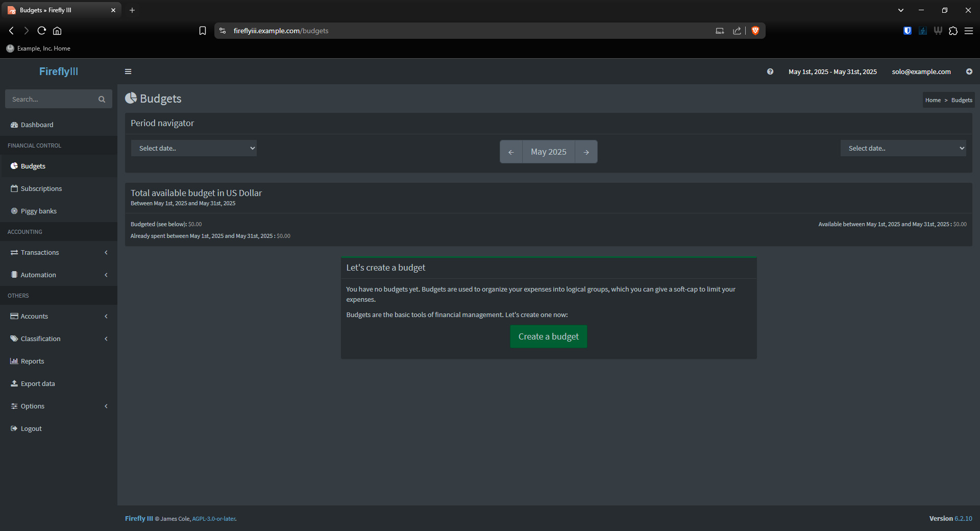Open the browser extensions puzzle icon
Viewport: 980px width, 531px height.
[953, 31]
